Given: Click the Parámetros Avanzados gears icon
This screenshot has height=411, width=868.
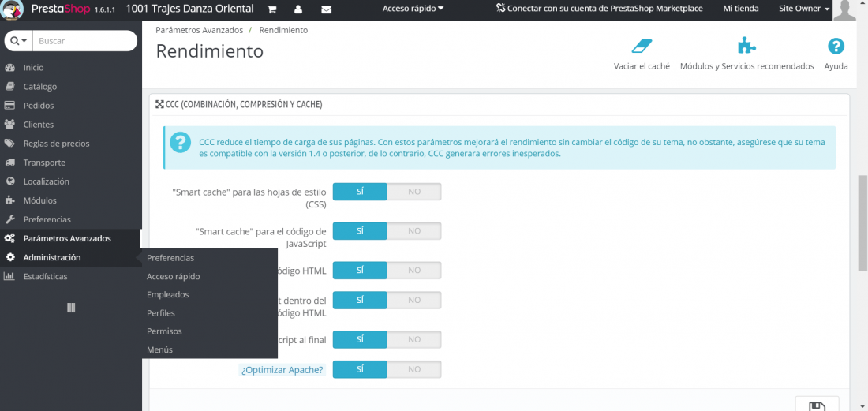Looking at the screenshot, I should click(x=9, y=238).
